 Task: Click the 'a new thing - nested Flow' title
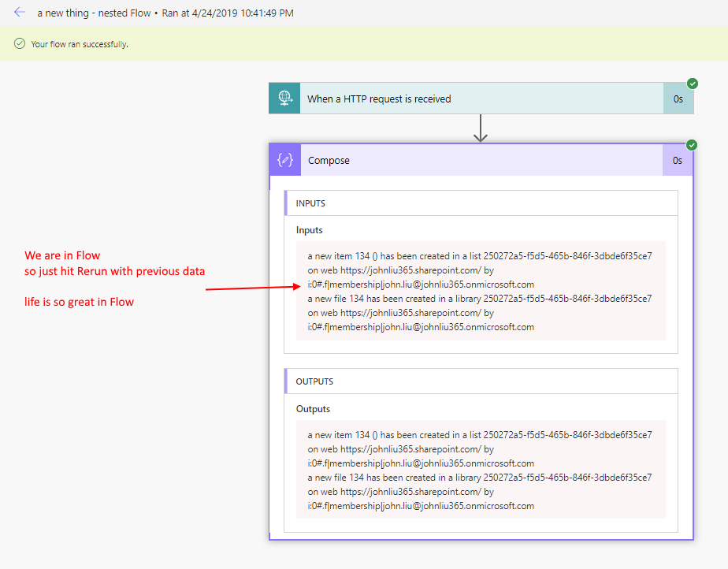point(93,13)
